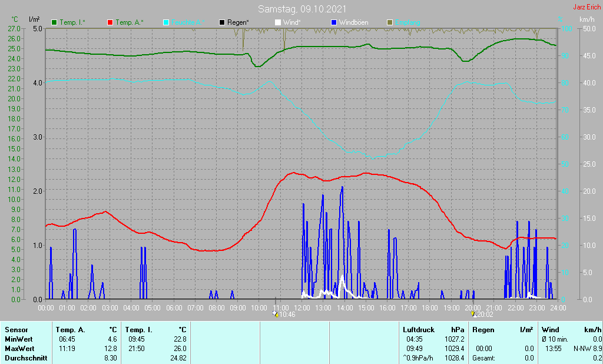The height and width of the screenshot is (364, 603).
Task: Select the Temp. I.* legend label
Action: (72, 22)
